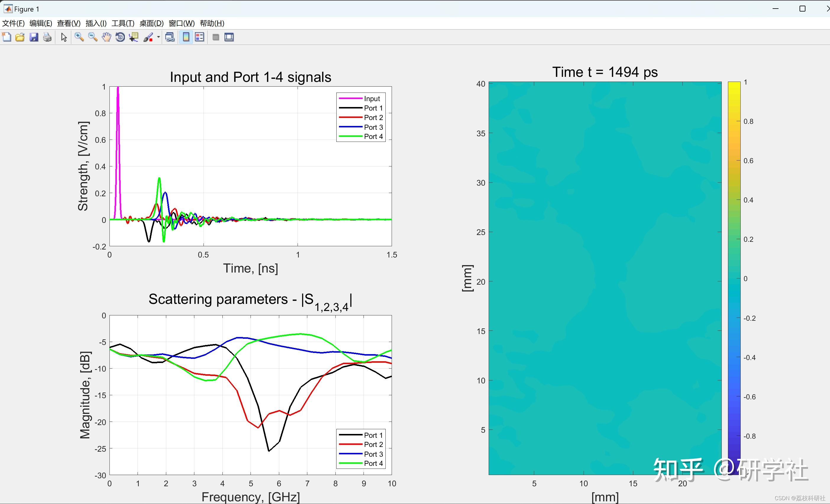
Task: Activate the Zoom Out magnifier tool
Action: point(93,37)
